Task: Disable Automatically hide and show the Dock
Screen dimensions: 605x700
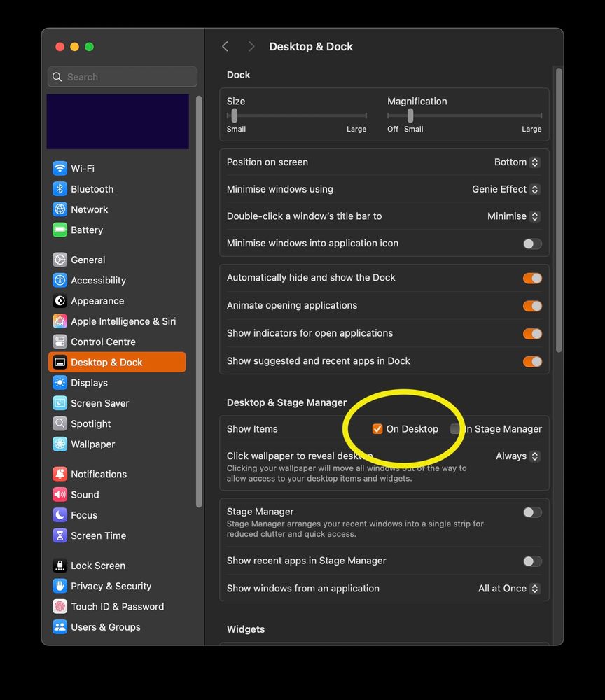Action: click(x=531, y=277)
